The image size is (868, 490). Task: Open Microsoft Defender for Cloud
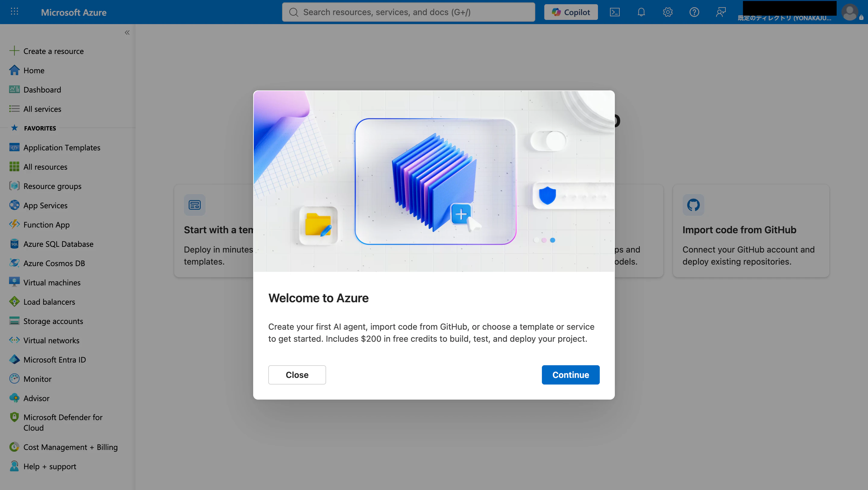coord(63,422)
